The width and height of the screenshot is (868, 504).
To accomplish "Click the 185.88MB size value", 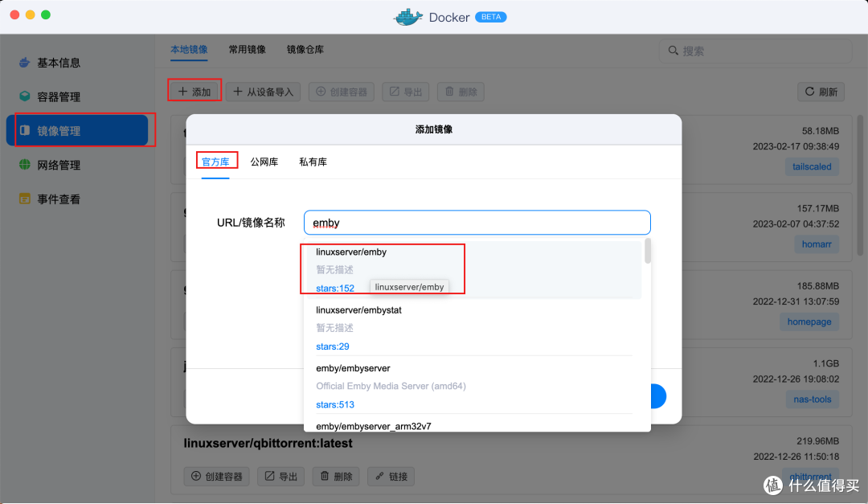I will [817, 286].
